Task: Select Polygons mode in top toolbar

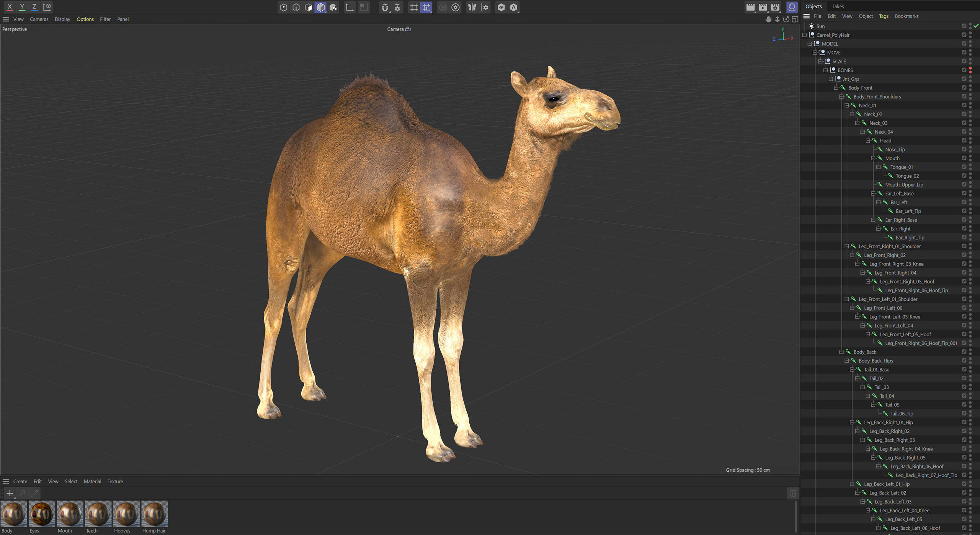Action: (x=308, y=7)
